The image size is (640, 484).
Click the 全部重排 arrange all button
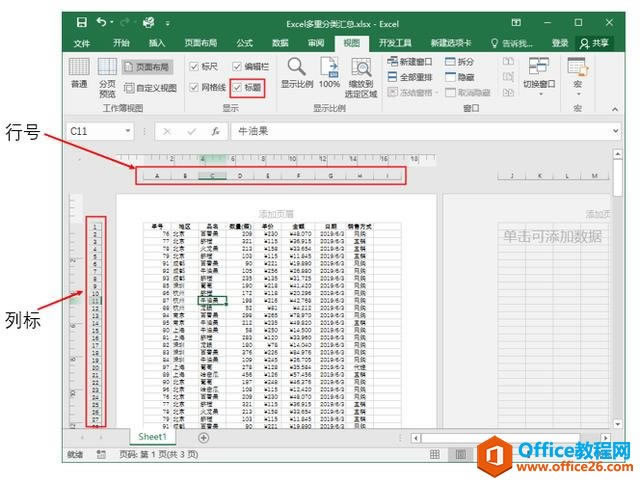tap(409, 77)
